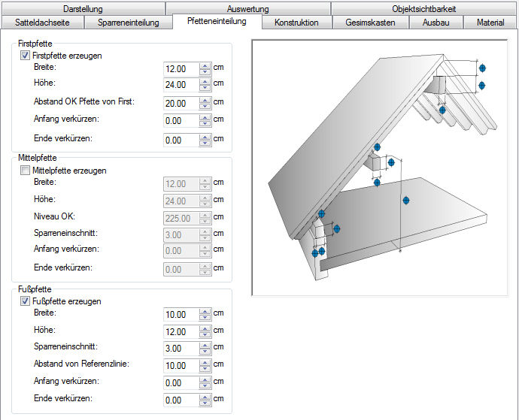This screenshot has width=519, height=420.
Task: Click the Fußpfette Breite input field
Action: tap(181, 315)
